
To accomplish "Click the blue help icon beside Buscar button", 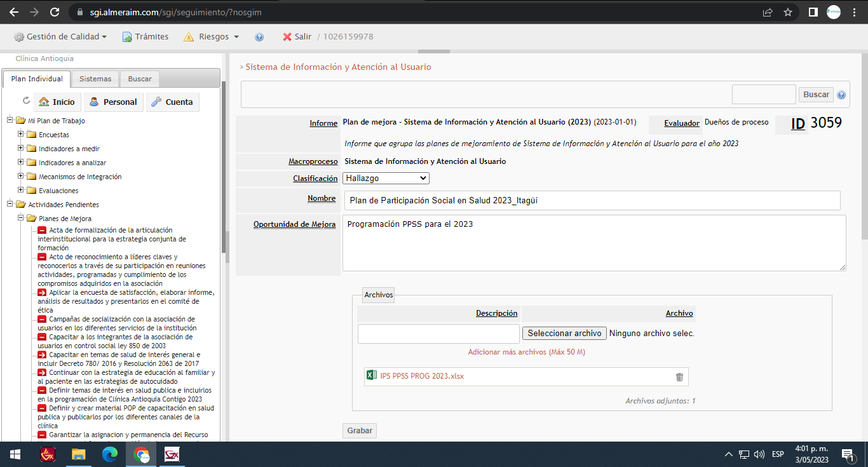I will tap(841, 95).
